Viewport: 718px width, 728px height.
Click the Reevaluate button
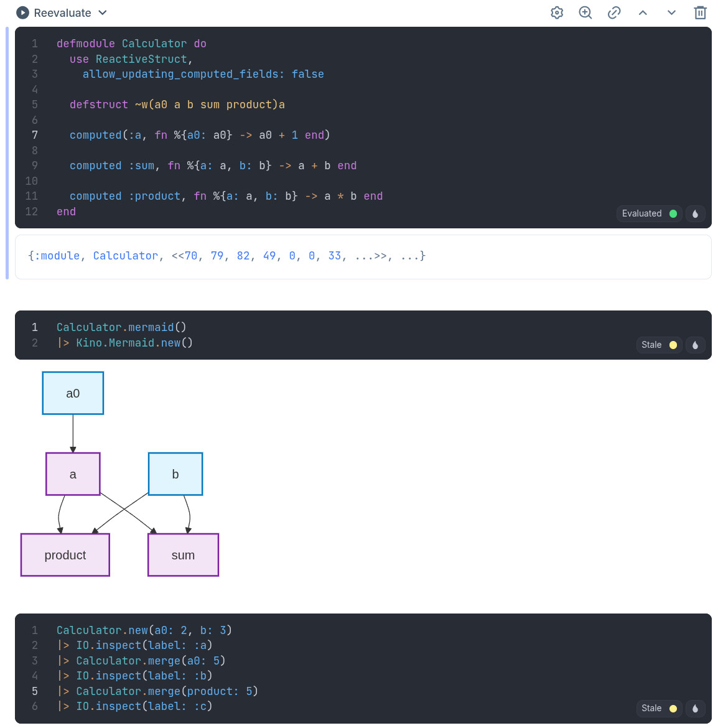click(x=54, y=13)
